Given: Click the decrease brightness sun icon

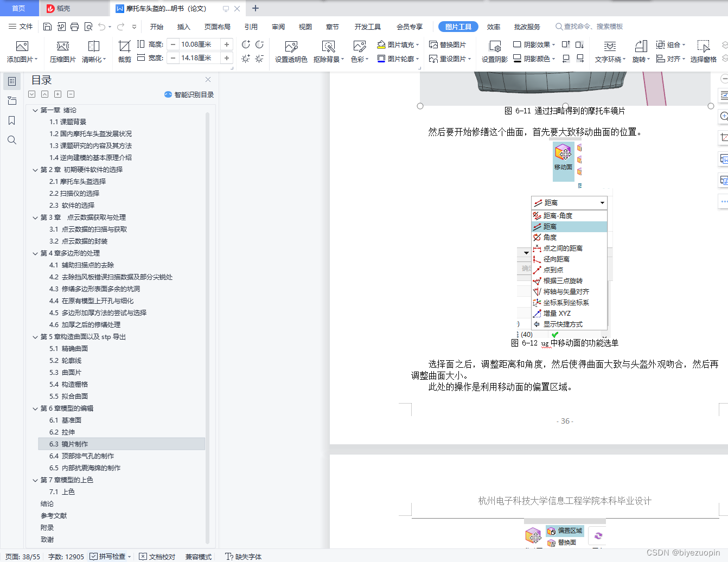Looking at the screenshot, I should point(259,59).
